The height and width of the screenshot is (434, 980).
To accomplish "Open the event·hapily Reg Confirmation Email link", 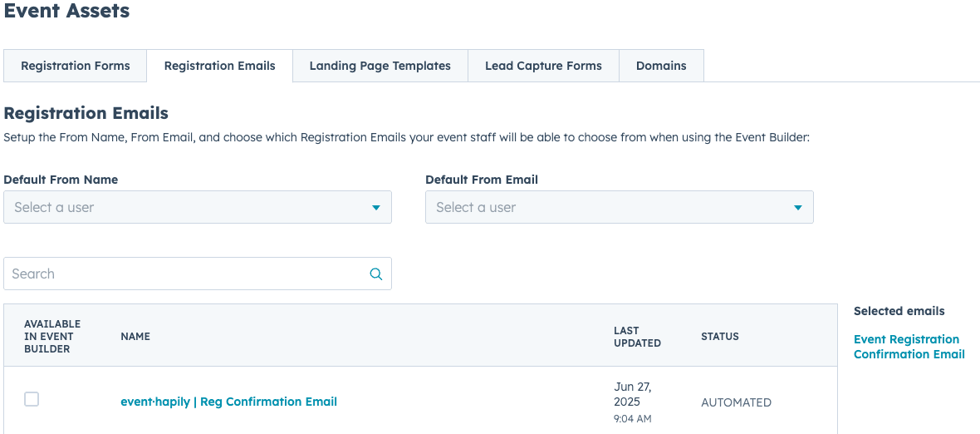I will point(228,402).
